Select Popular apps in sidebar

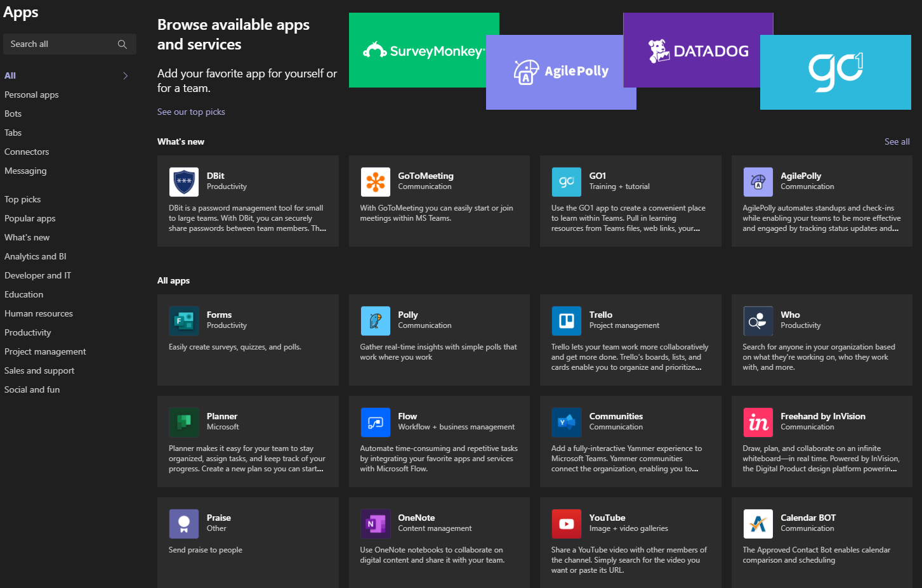click(x=30, y=218)
